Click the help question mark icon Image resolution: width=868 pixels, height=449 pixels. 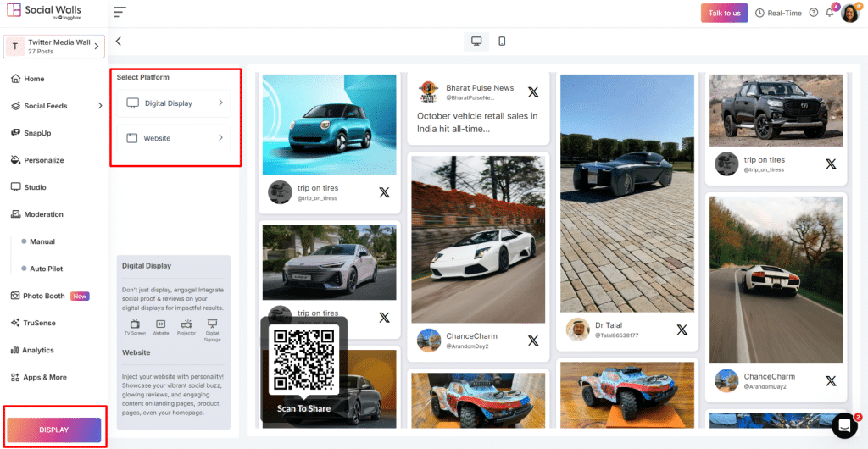tap(814, 13)
